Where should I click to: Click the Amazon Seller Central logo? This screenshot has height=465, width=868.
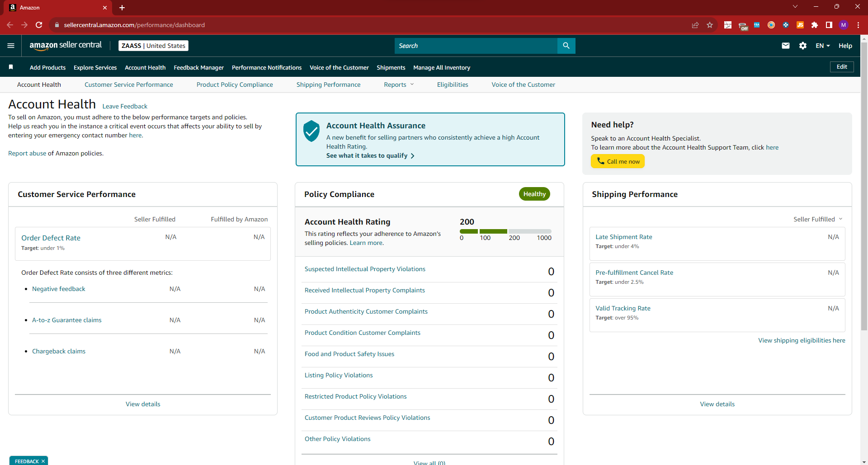66,46
